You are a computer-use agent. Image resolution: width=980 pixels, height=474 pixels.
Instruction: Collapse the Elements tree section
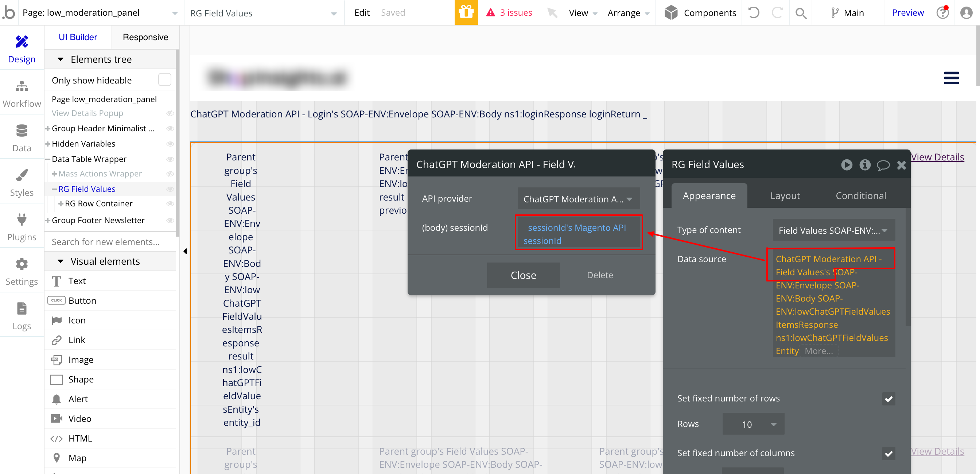[x=61, y=59]
